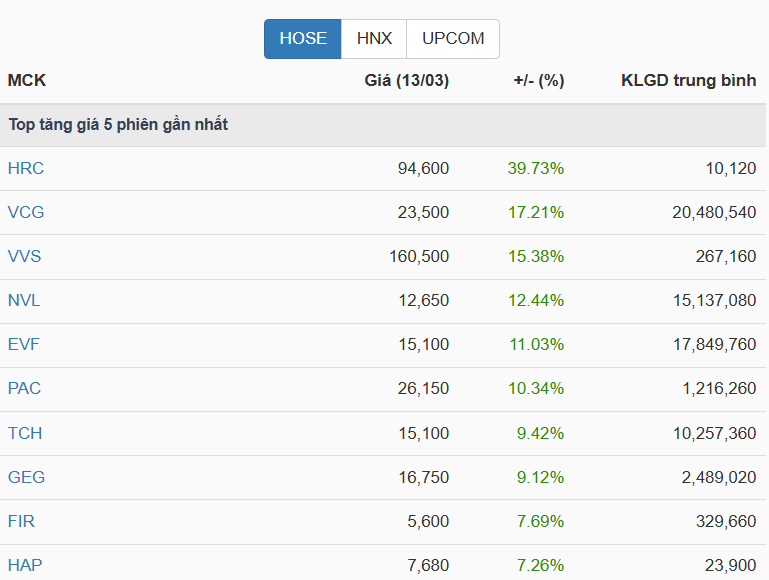Image resolution: width=769 pixels, height=580 pixels.
Task: Click the KLGD trung bình column header
Action: (689, 81)
